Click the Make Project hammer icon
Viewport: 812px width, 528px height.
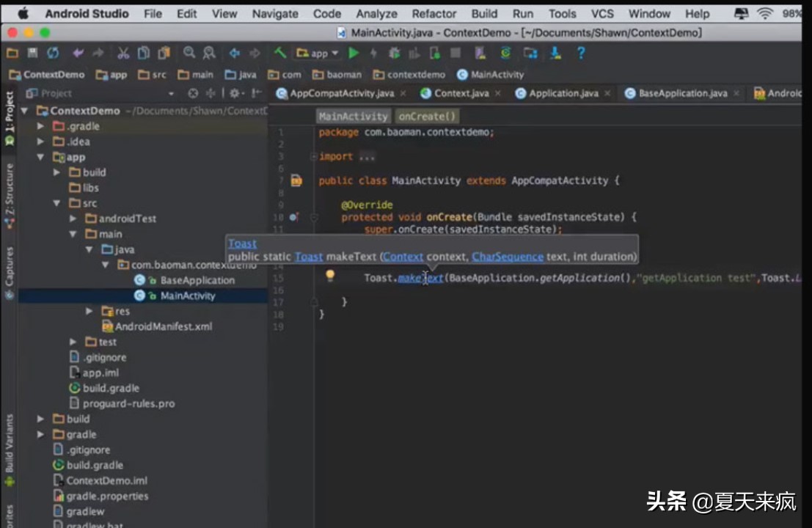279,53
